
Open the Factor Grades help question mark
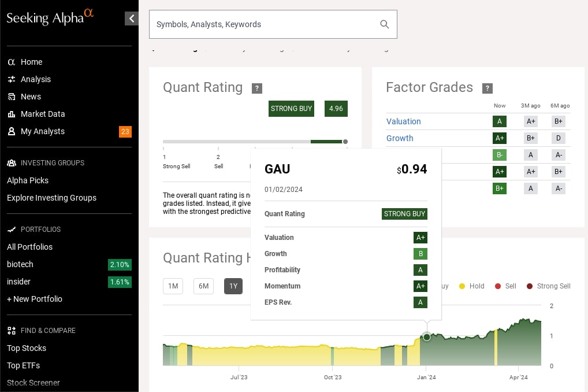[487, 88]
